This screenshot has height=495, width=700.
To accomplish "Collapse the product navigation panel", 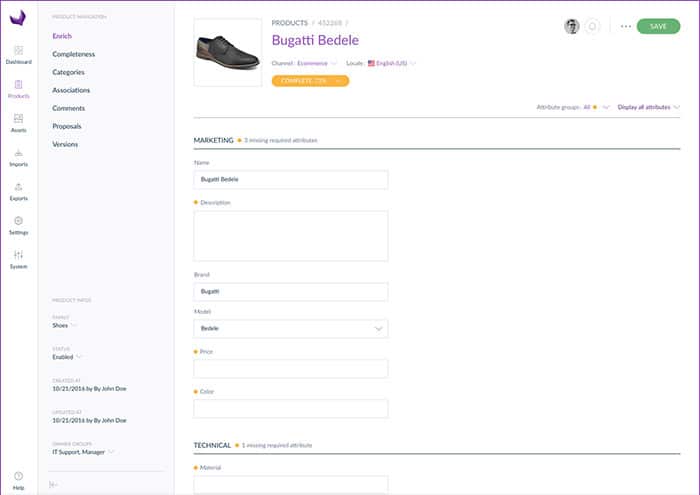I will (53, 484).
